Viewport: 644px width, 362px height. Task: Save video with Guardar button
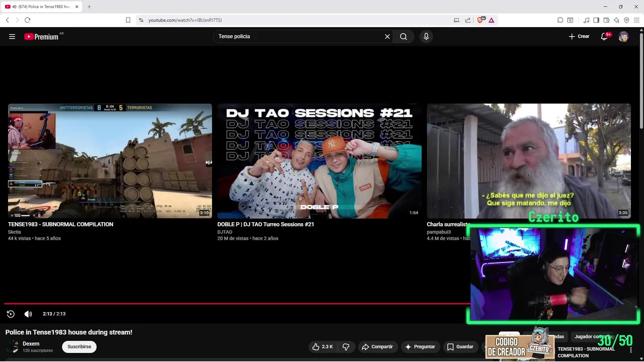[x=460, y=346]
